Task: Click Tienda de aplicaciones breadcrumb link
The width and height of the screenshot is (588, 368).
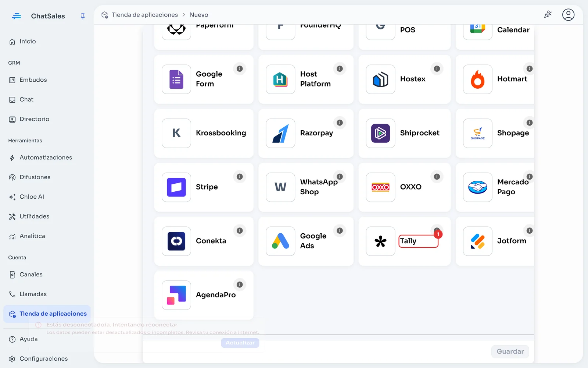Action: 145,15
